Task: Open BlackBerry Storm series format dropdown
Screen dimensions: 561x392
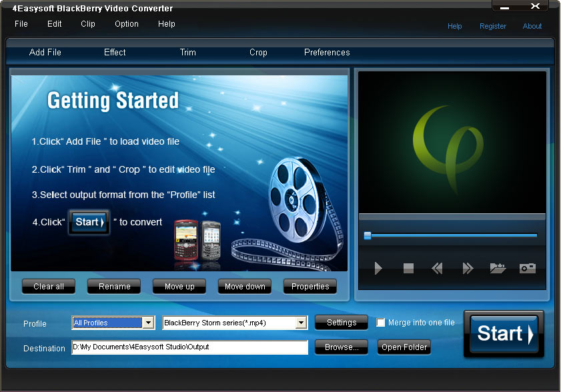Action: (301, 323)
